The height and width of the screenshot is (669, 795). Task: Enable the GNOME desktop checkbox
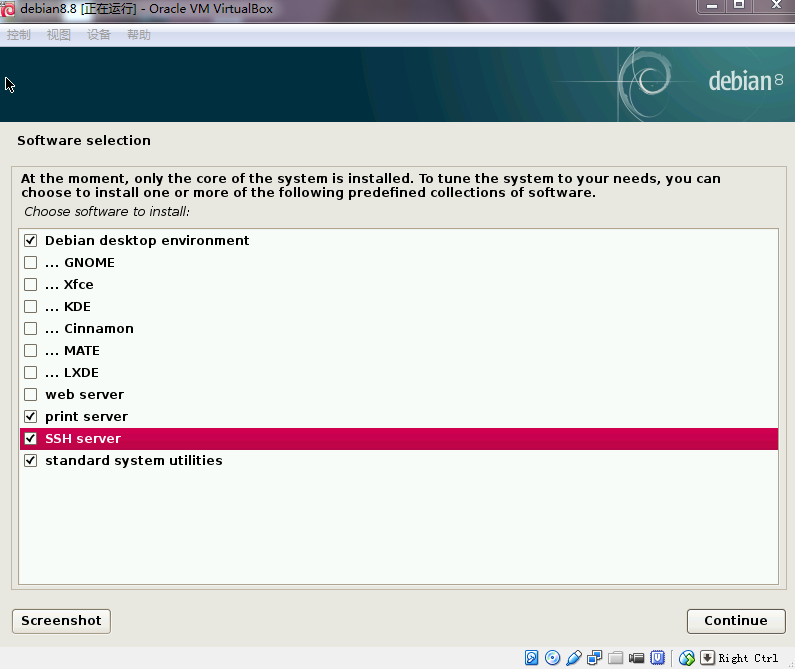pos(31,263)
